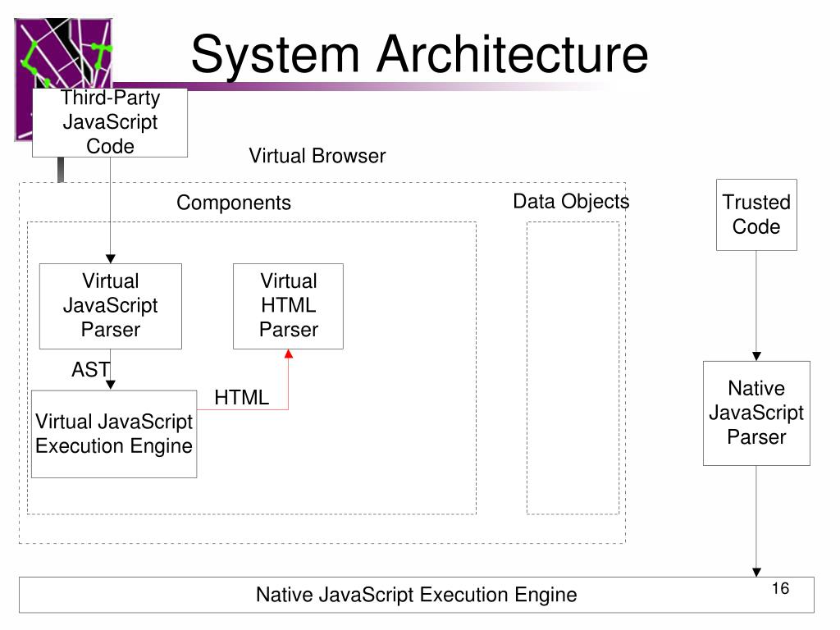Click the 'AST' arrow label
Image resolution: width=840 pixels, height=630 pixels.
(90, 370)
